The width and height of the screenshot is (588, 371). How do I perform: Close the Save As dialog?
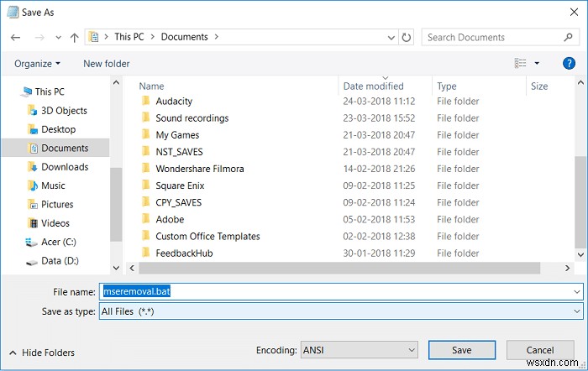coord(574,12)
